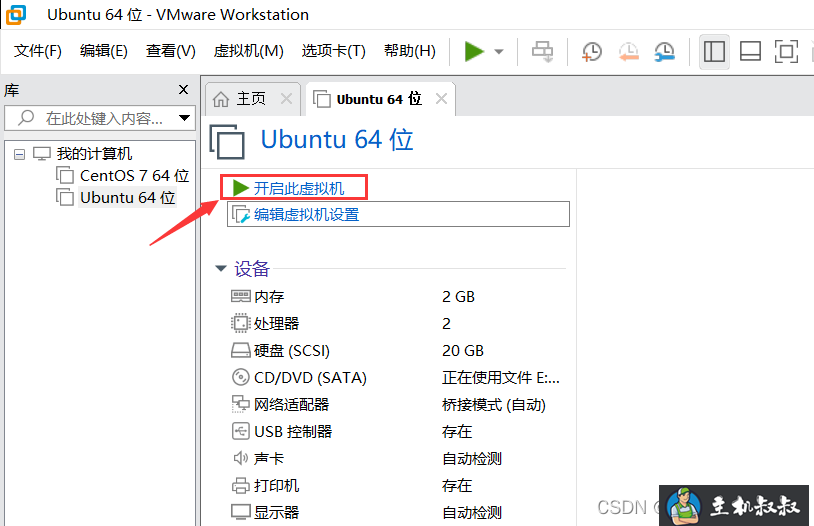Click the CD/DVD (SATA) disc icon
Image resolution: width=814 pixels, height=526 pixels.
click(240, 377)
